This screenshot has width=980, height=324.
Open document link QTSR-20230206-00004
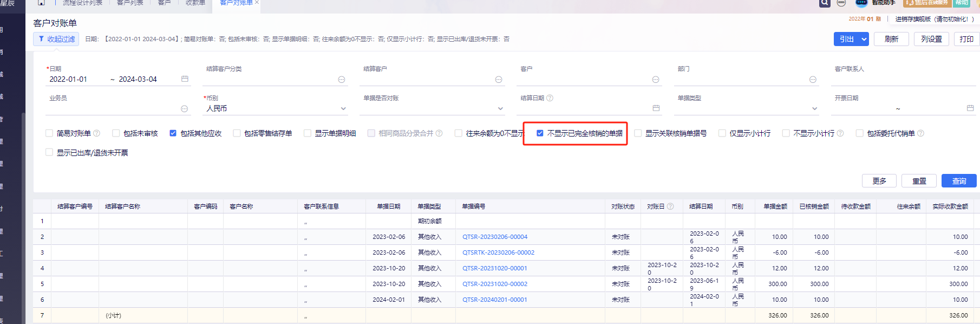click(495, 237)
